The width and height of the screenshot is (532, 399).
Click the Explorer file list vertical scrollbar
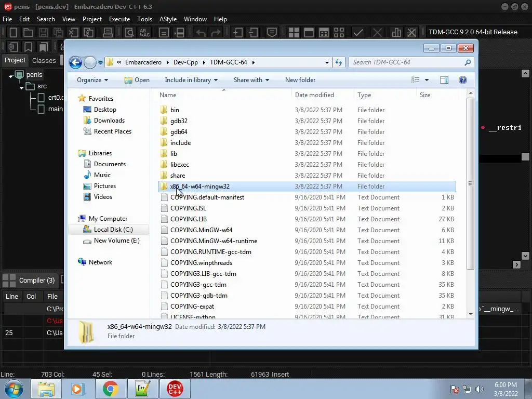(470, 183)
